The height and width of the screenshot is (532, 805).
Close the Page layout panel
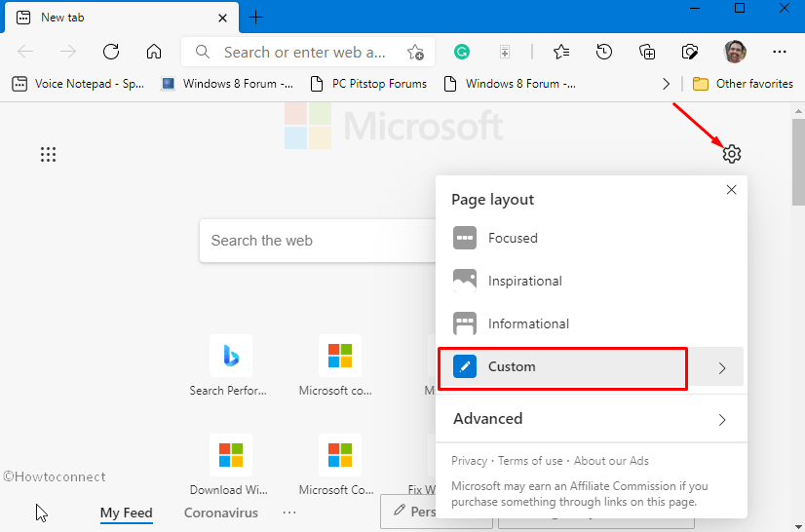point(731,190)
